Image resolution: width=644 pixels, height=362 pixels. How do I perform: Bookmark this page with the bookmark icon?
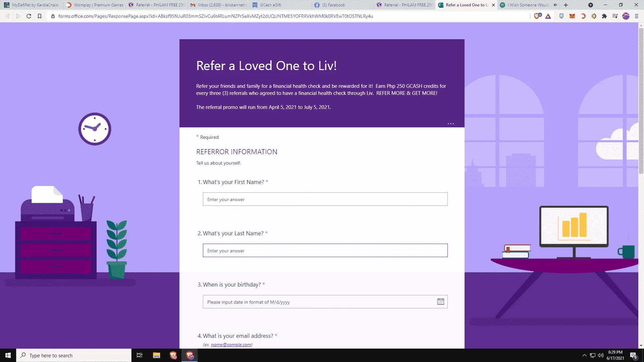pyautogui.click(x=40, y=16)
